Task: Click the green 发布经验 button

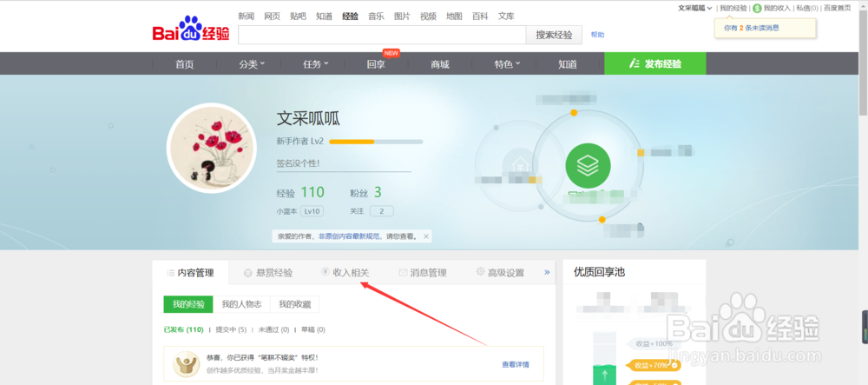Action: (x=655, y=63)
